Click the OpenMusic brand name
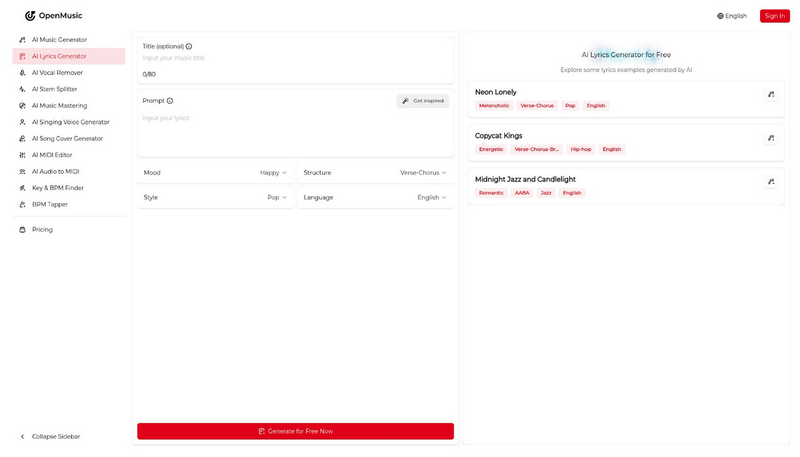The height and width of the screenshot is (457, 800). point(60,16)
